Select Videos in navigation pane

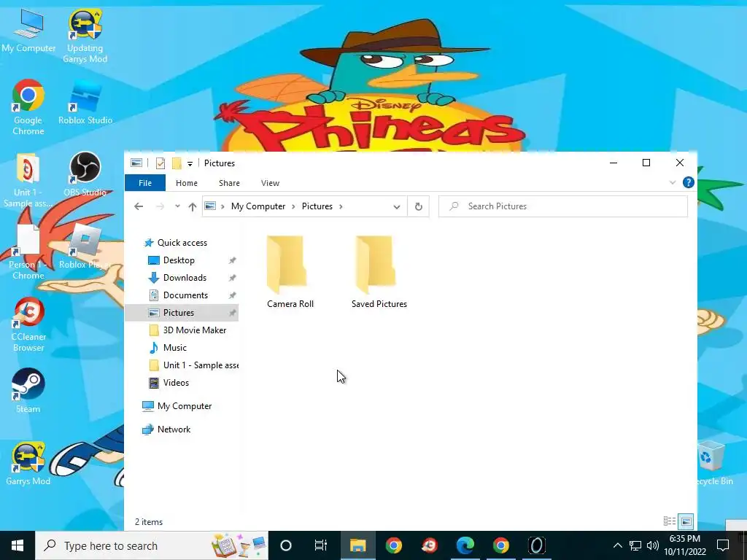point(176,383)
